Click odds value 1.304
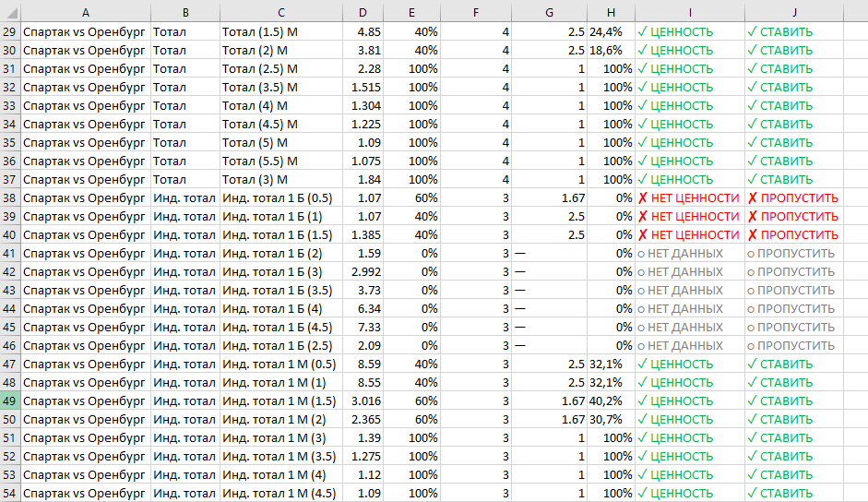 click(x=366, y=105)
